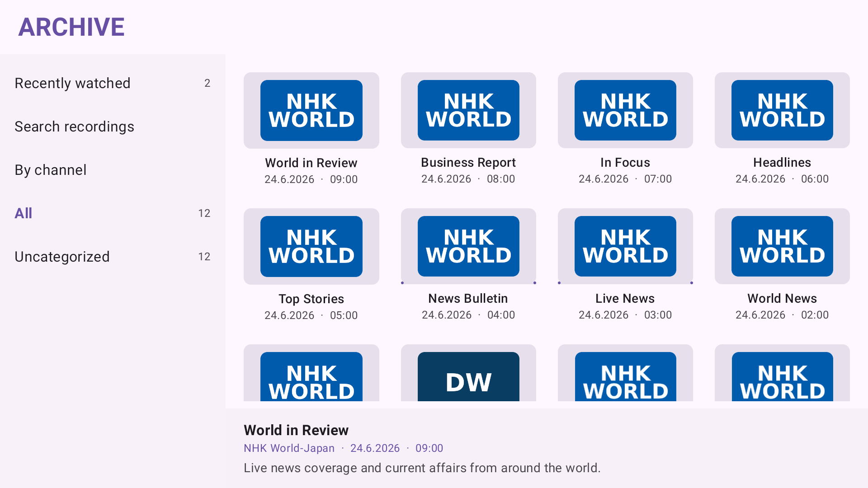Click the 09:00 time in the details panel
868x488 pixels.
pos(429,448)
